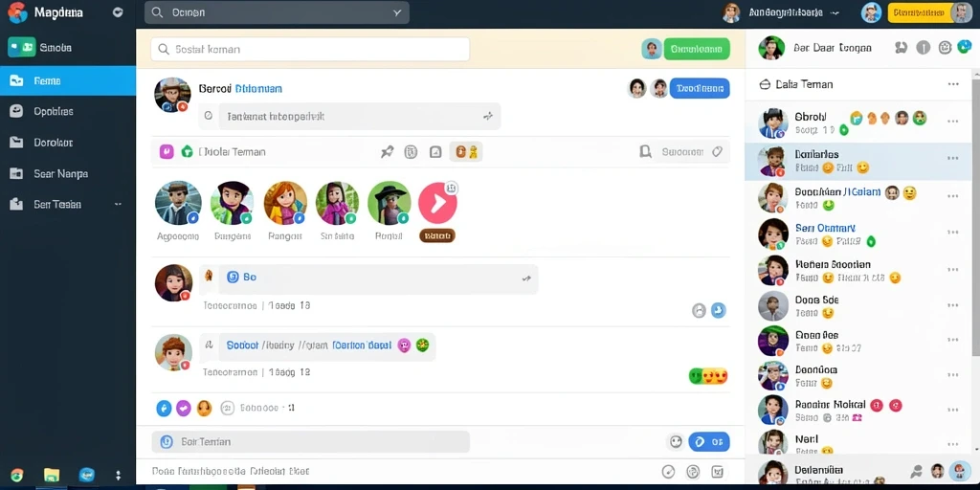Click the bell icon left of Suooom

click(646, 151)
